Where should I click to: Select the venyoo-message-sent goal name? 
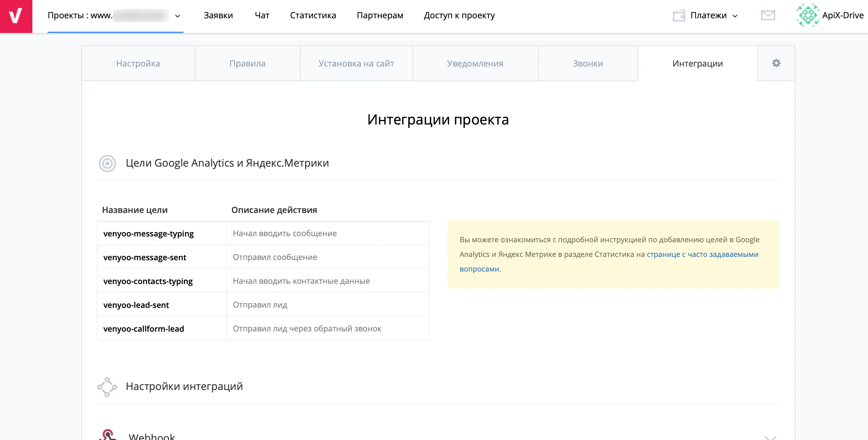pos(145,258)
